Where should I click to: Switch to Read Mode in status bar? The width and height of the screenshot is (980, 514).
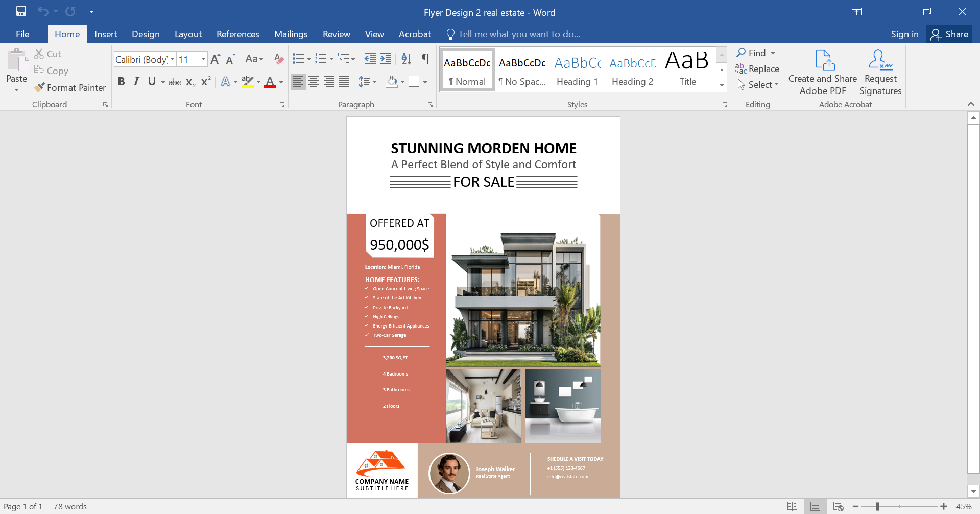792,506
